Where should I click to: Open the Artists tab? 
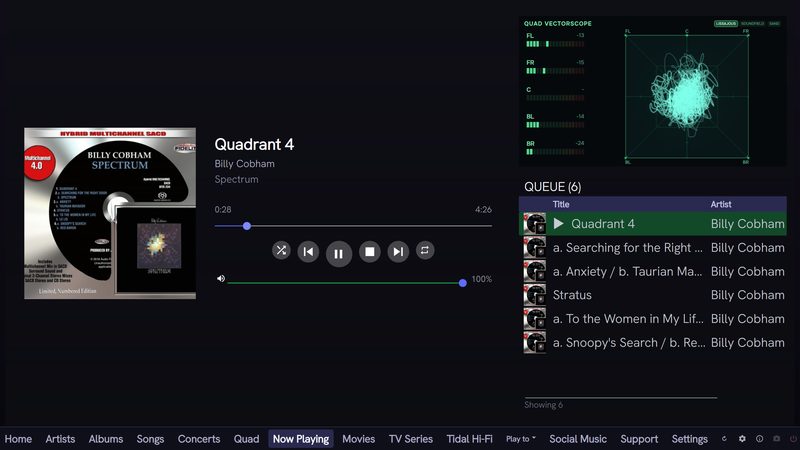[x=60, y=439]
